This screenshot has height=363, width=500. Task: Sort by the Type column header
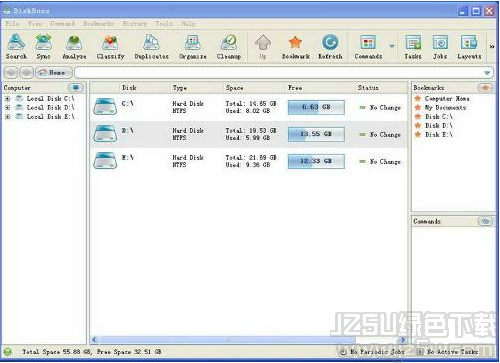click(x=180, y=88)
